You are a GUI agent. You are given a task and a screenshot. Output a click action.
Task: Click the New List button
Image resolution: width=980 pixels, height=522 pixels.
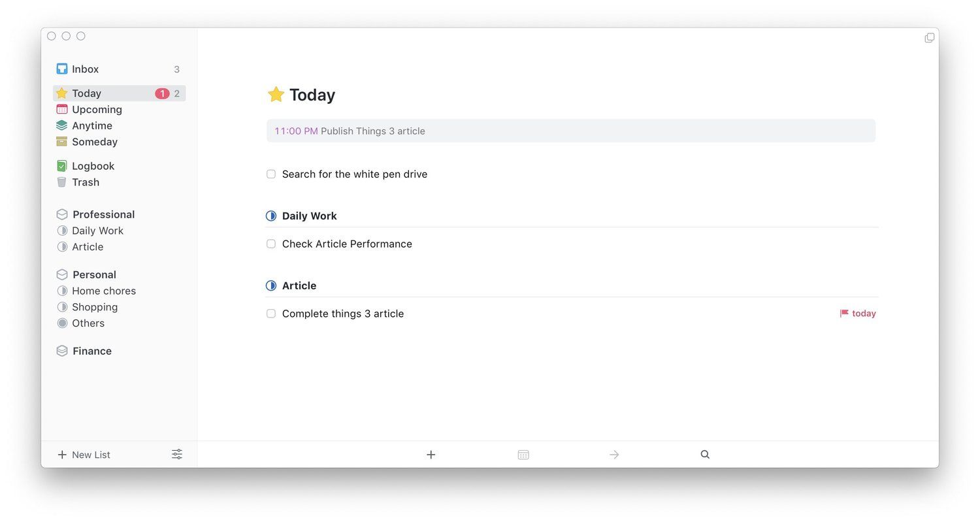[84, 455]
